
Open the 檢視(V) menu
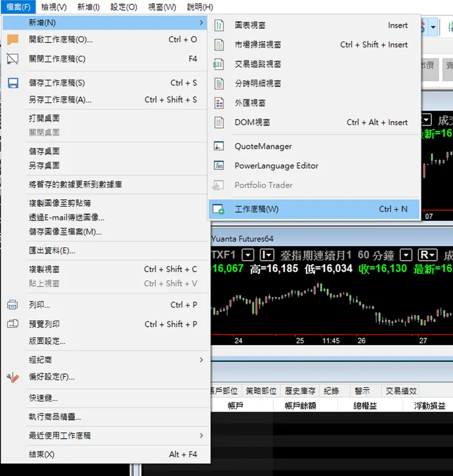point(54,7)
